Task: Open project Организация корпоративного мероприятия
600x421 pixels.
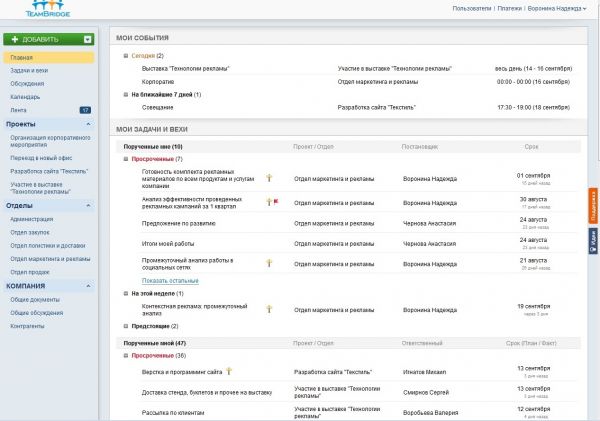Action: 50,141
